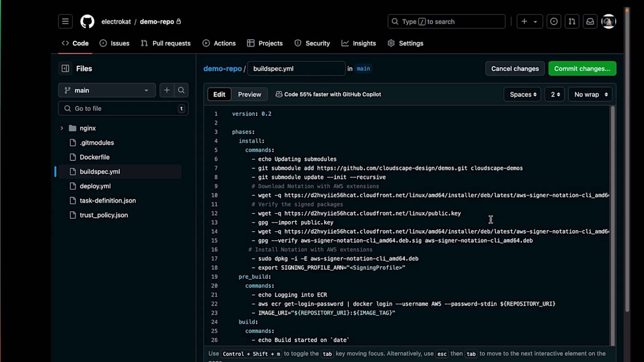This screenshot has width=644, height=362.
Task: Click the create new plus icon
Action: tap(524, 21)
